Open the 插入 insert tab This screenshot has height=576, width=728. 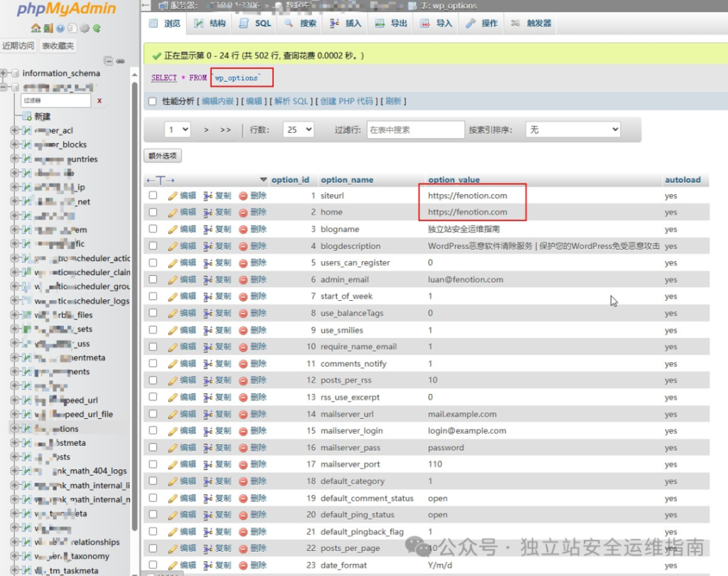[x=346, y=23]
